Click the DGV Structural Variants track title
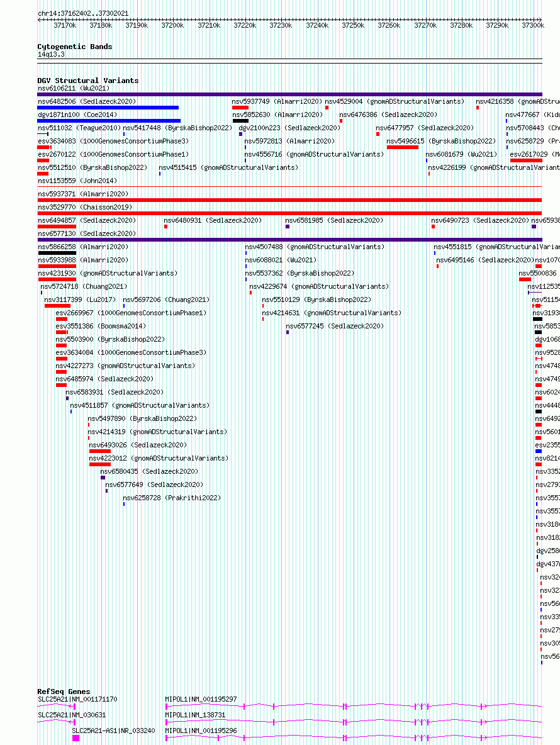This screenshot has width=560, height=745. [x=88, y=81]
